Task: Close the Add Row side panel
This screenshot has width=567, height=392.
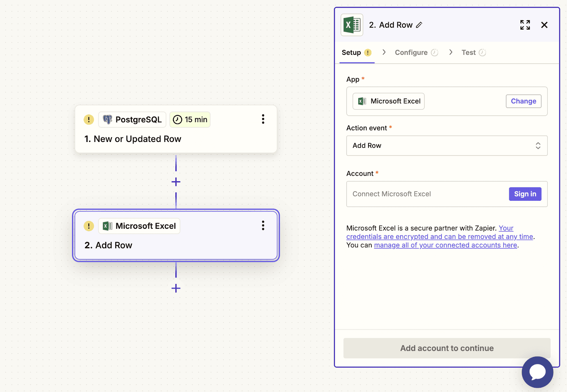Action: tap(544, 25)
